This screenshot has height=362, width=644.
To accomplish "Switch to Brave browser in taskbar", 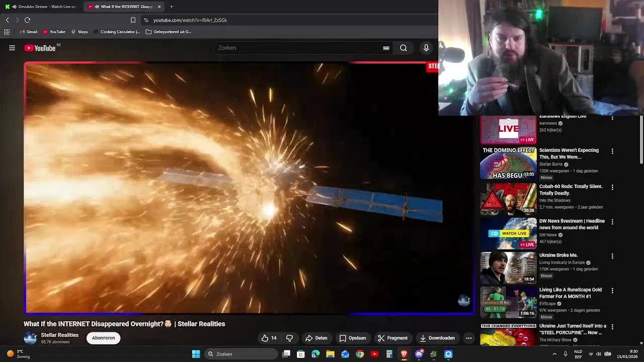I will 404,354.
